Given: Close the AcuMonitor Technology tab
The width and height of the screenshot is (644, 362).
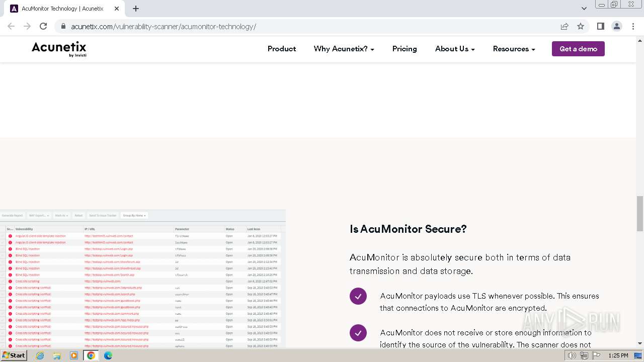Looking at the screenshot, I should click(x=117, y=9).
